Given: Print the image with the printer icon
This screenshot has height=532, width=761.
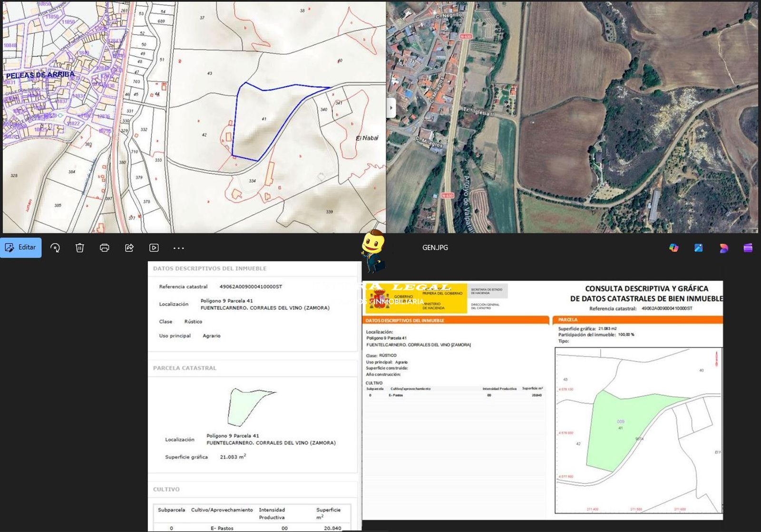Looking at the screenshot, I should click(x=105, y=248).
